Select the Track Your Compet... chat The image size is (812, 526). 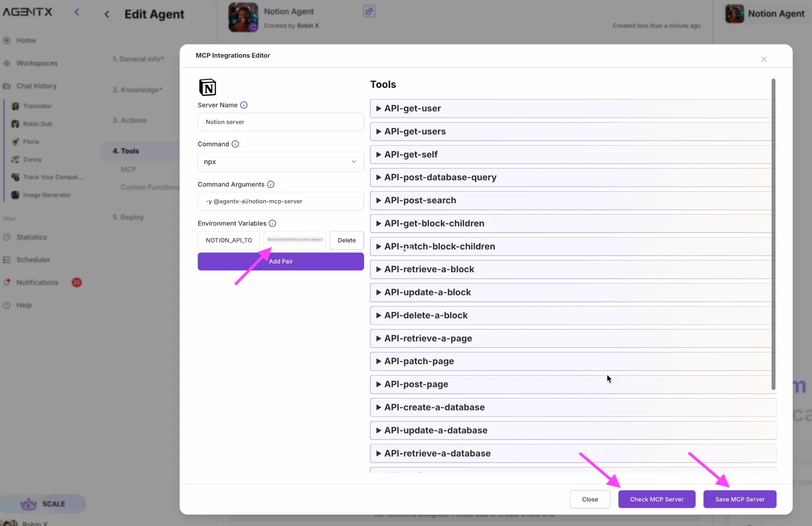(x=53, y=177)
